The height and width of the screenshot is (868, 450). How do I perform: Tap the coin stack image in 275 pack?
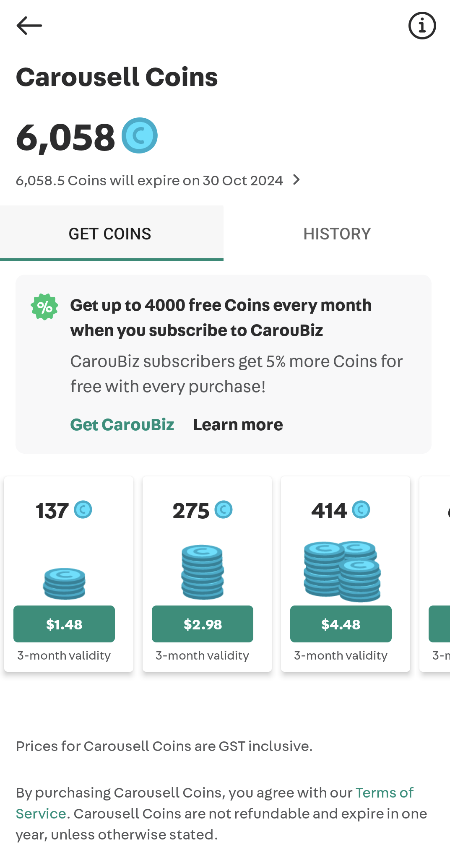[203, 572]
